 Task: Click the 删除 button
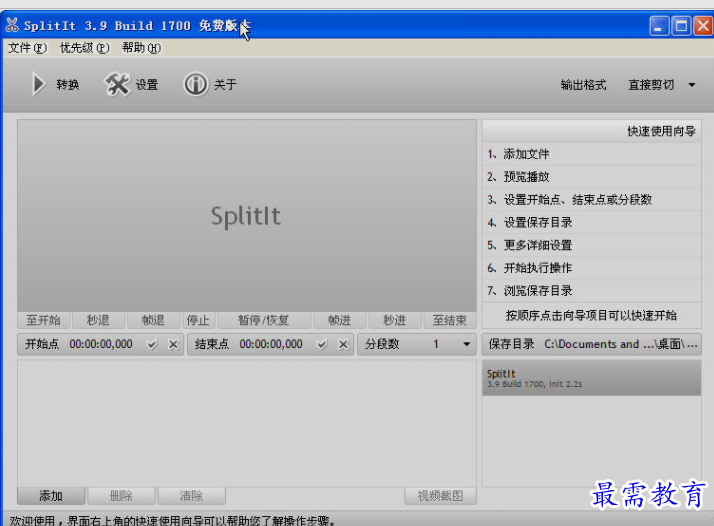[x=121, y=495]
